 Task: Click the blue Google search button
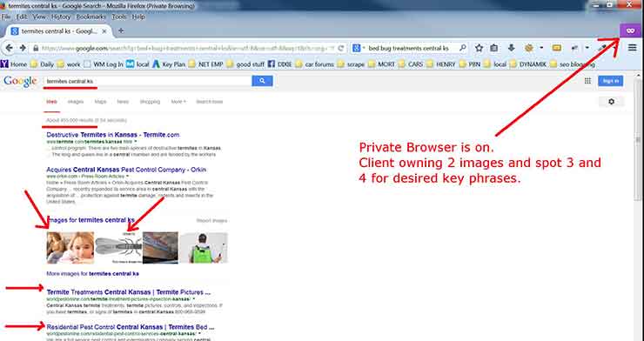(262, 81)
